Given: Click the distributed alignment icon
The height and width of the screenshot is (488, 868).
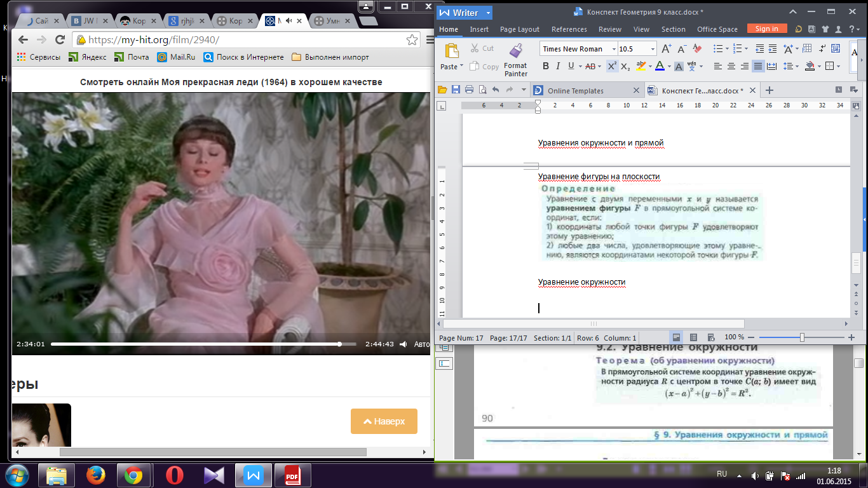Looking at the screenshot, I should click(771, 66).
